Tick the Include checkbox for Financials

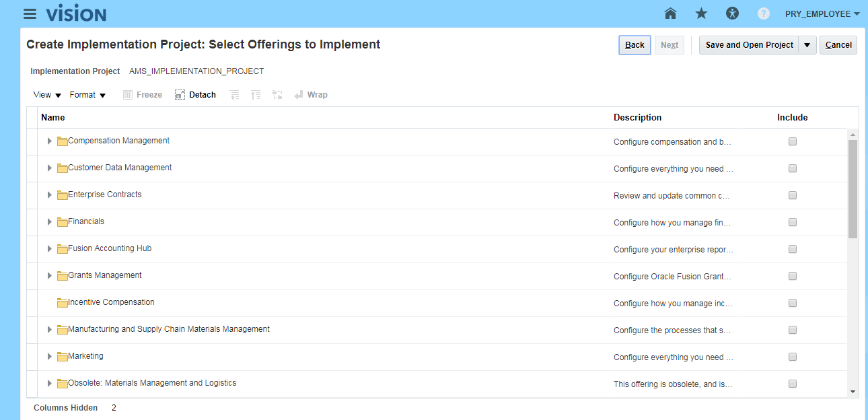793,222
